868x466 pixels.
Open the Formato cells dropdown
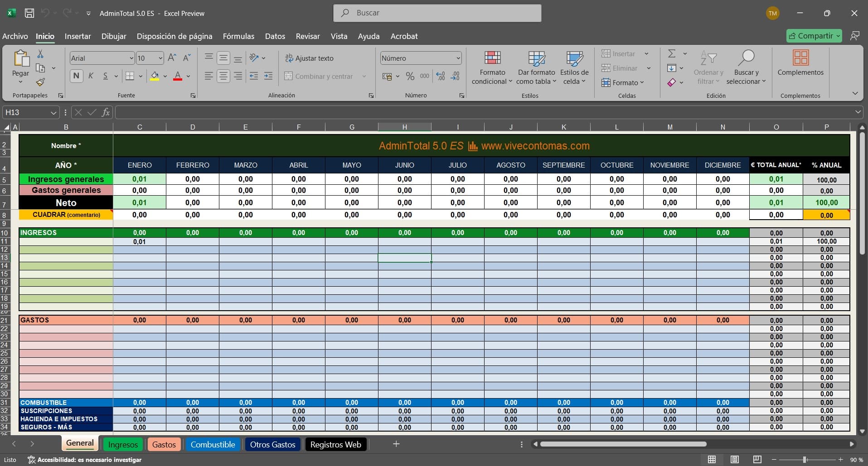pos(623,82)
